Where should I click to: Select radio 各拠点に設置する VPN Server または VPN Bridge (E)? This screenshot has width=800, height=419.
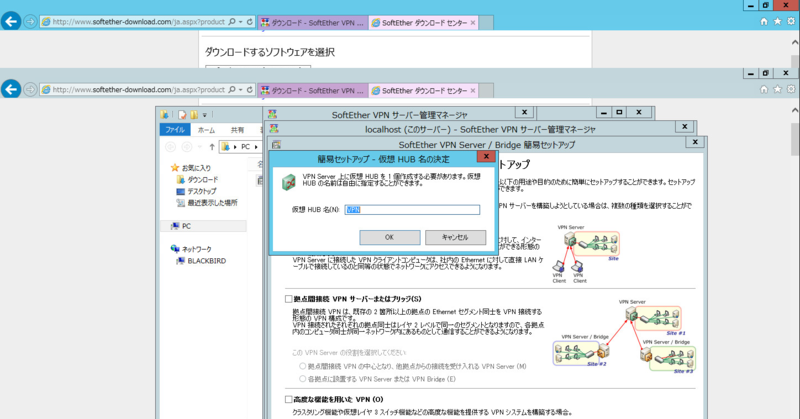(303, 379)
